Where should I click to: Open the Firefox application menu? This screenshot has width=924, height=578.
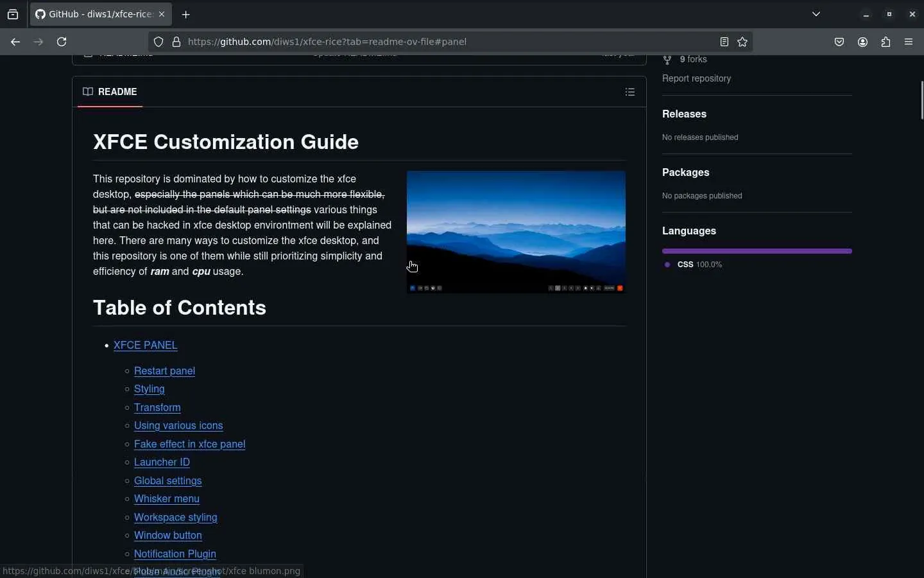909,42
